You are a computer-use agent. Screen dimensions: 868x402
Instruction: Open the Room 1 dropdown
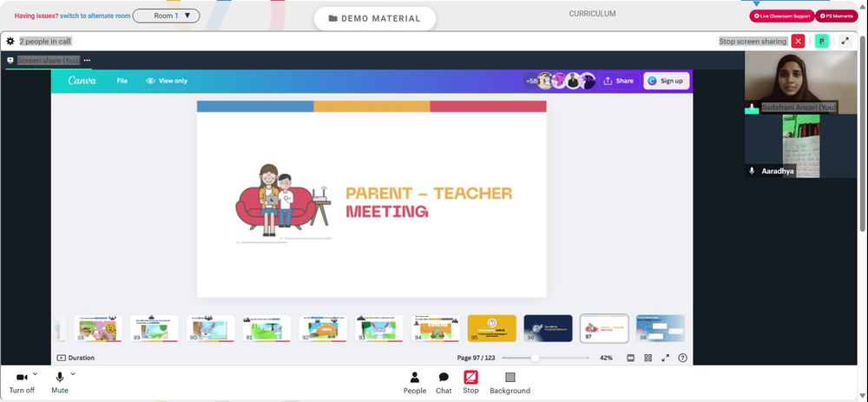(167, 16)
